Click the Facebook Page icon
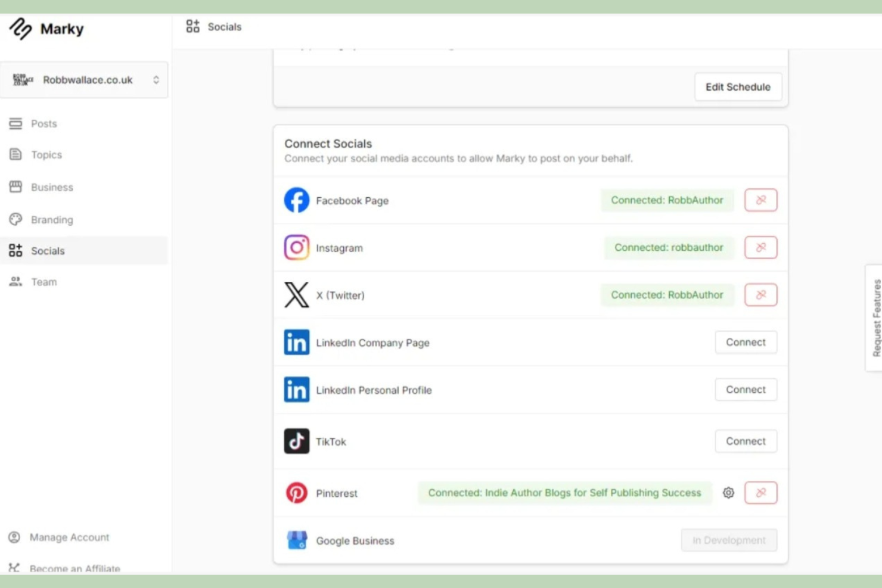 (x=296, y=200)
